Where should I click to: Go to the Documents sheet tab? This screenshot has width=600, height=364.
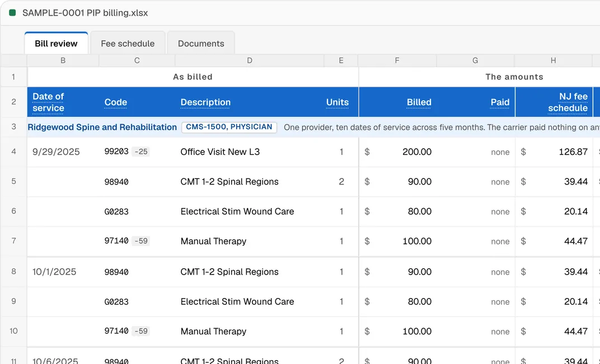[201, 43]
